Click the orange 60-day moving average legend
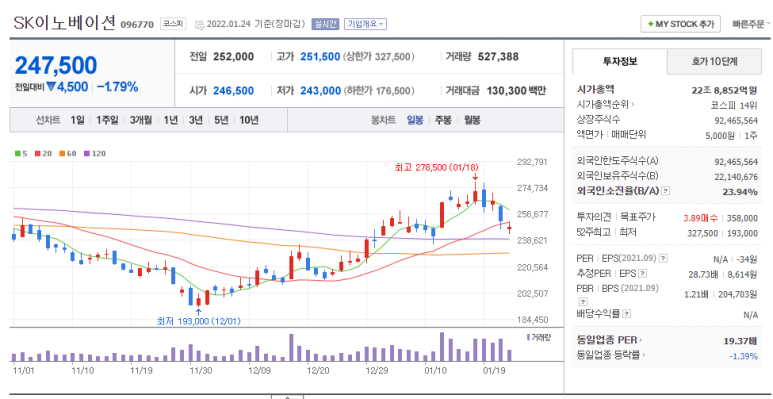773x399 pixels. click(68, 153)
